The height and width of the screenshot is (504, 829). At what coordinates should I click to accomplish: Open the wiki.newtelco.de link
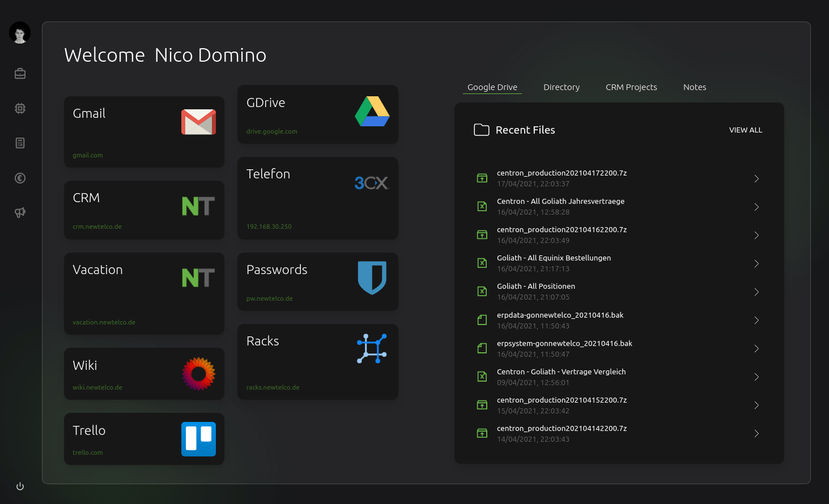tap(97, 387)
